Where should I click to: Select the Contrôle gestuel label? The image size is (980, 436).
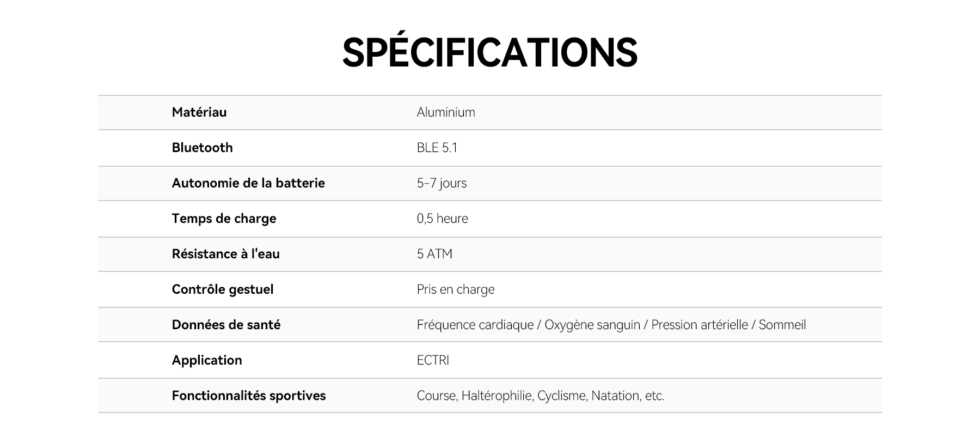[x=223, y=289]
